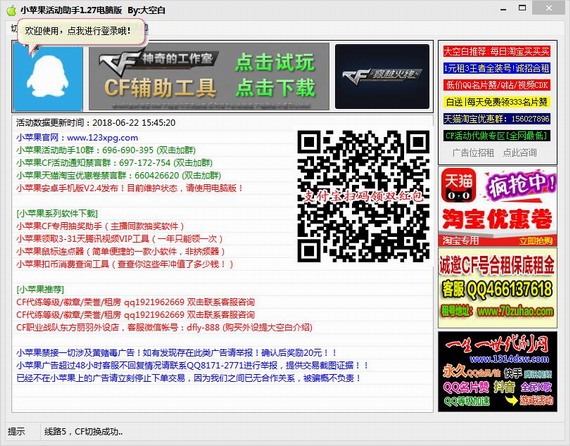Open the 天猫 淘宝优惠卷 ad banner
The height and width of the screenshot is (446, 570).
coord(498,206)
